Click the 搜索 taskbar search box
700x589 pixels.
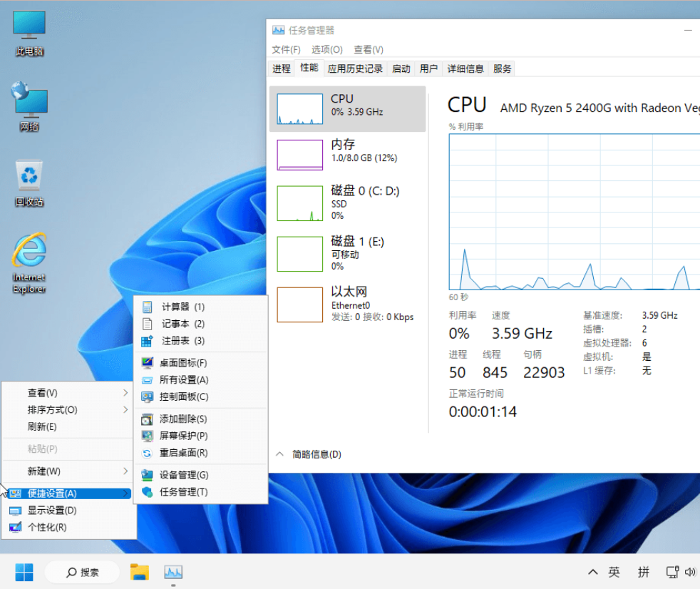coord(83,572)
